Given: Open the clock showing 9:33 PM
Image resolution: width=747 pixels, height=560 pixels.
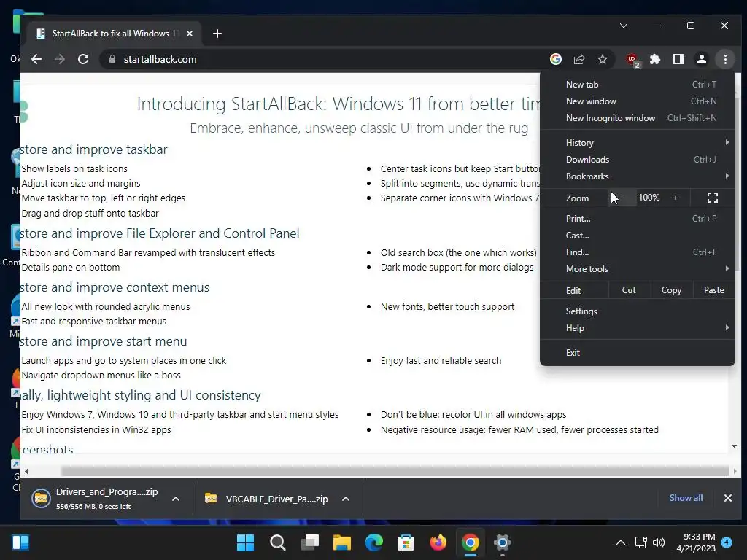Looking at the screenshot, I should [x=695, y=542].
